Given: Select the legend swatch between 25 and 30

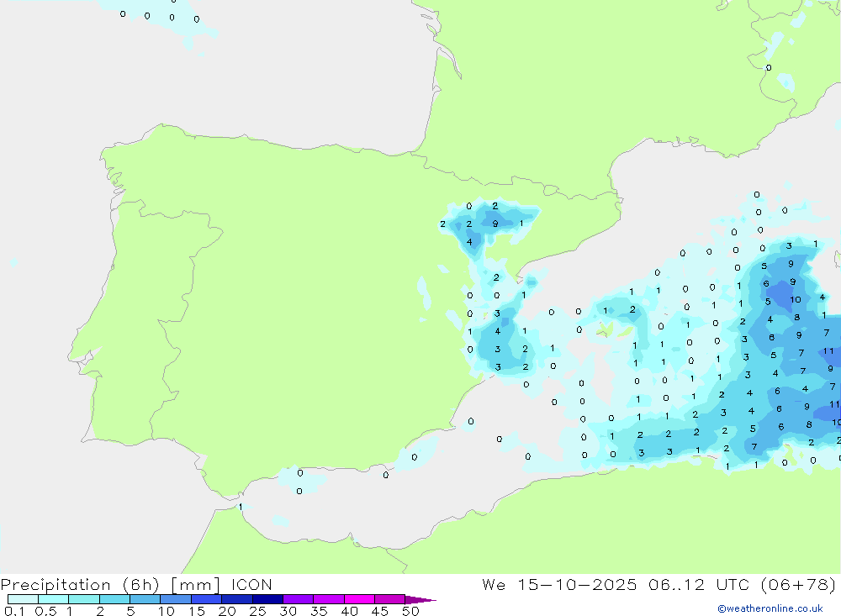Looking at the screenshot, I should click(x=267, y=599).
